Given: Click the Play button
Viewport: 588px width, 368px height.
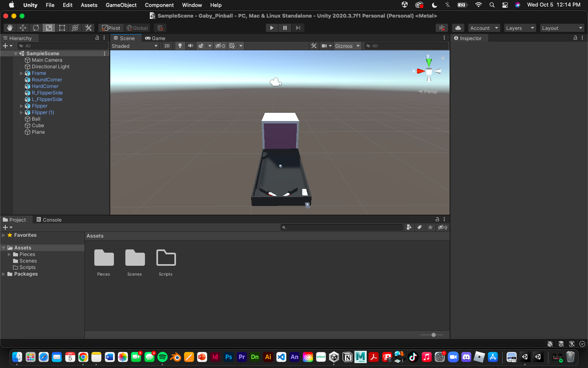Looking at the screenshot, I should coord(272,28).
